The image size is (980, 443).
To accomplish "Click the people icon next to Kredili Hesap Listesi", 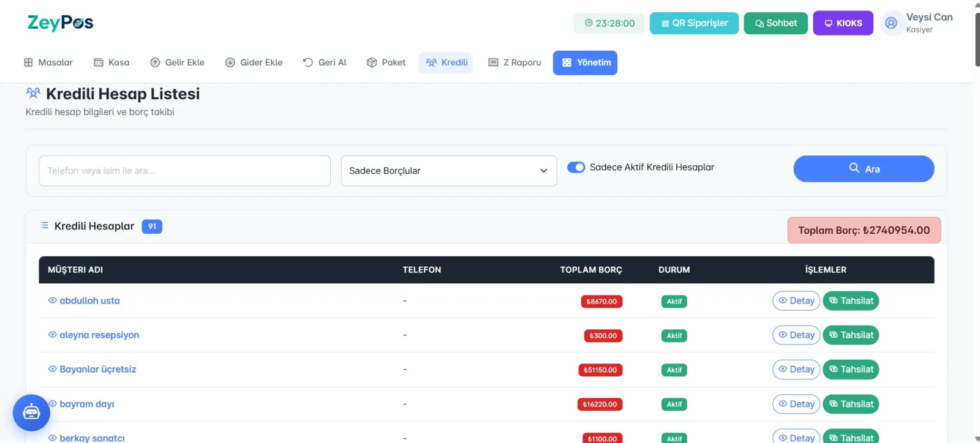I will (33, 94).
